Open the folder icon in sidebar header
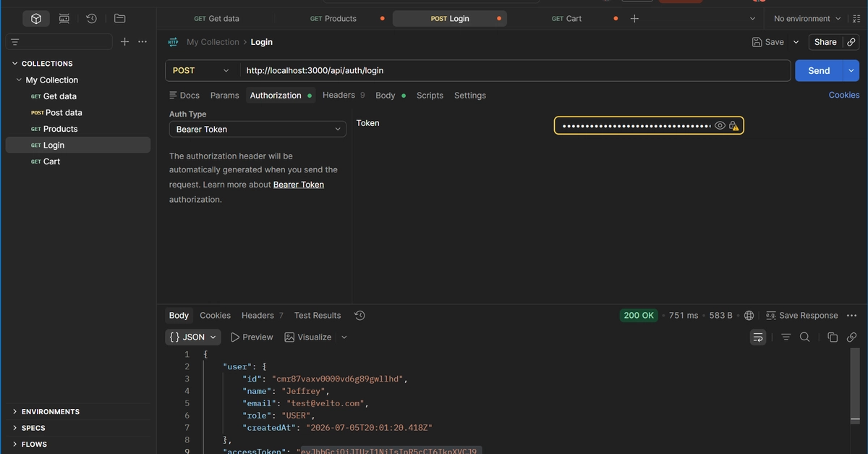Screen dimensions: 868x454 point(120,19)
